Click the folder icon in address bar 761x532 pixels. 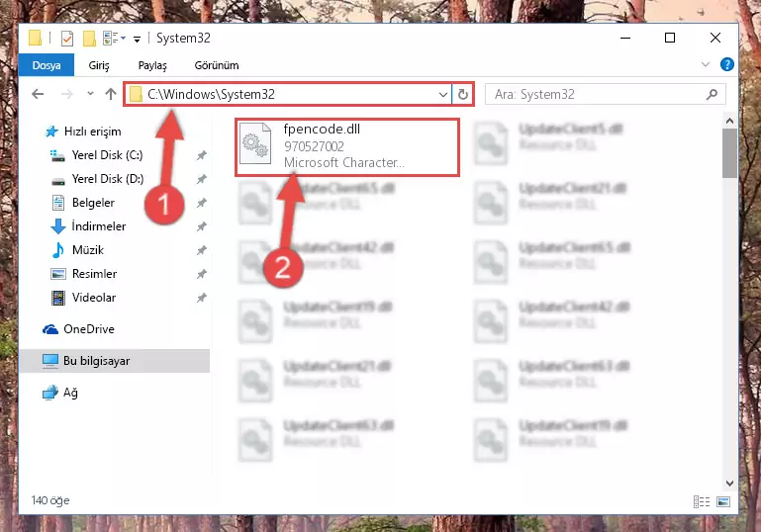point(136,94)
